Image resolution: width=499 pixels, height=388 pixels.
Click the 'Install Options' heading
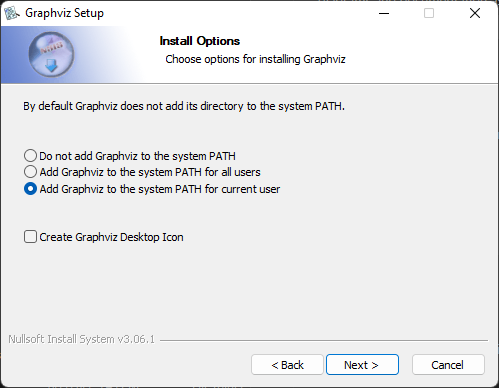point(200,41)
